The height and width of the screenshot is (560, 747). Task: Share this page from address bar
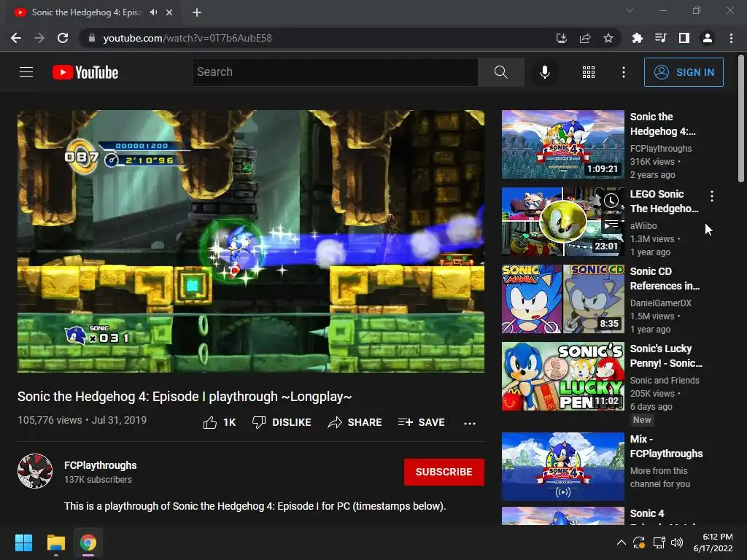pyautogui.click(x=585, y=38)
